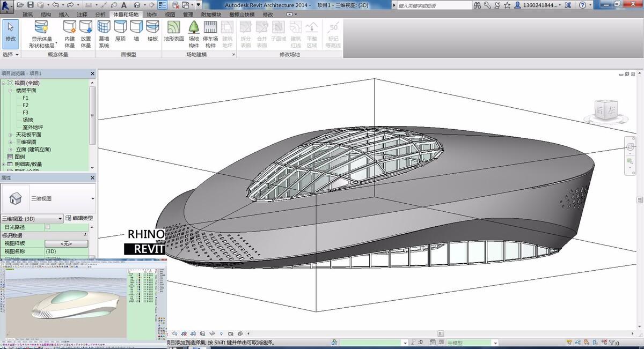This screenshot has height=349, width=644.
Task: Close the 项目浏览器 project browser panel
Action: pos(92,73)
